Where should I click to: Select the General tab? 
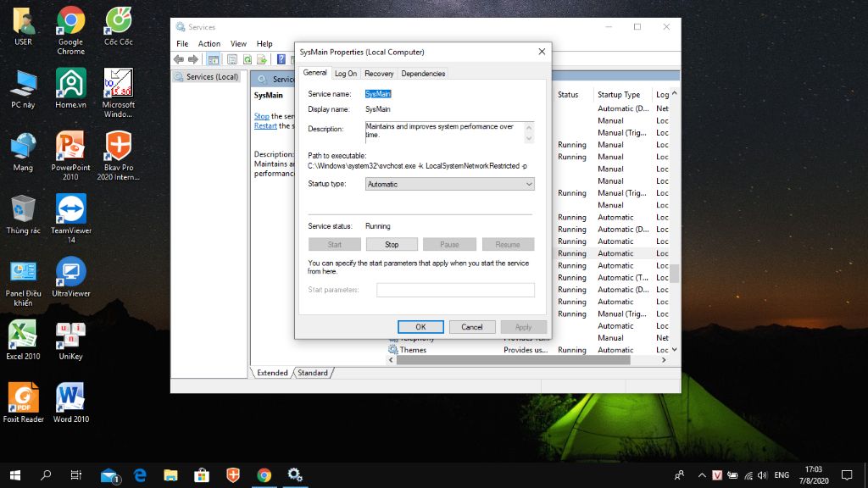click(x=314, y=73)
